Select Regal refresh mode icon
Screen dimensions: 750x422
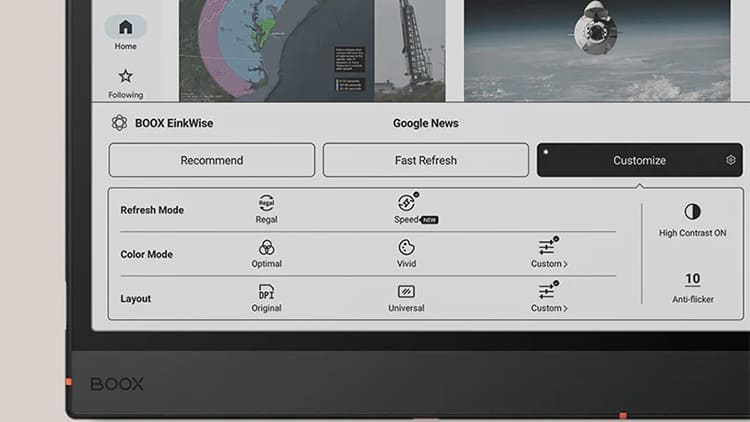tap(266, 204)
